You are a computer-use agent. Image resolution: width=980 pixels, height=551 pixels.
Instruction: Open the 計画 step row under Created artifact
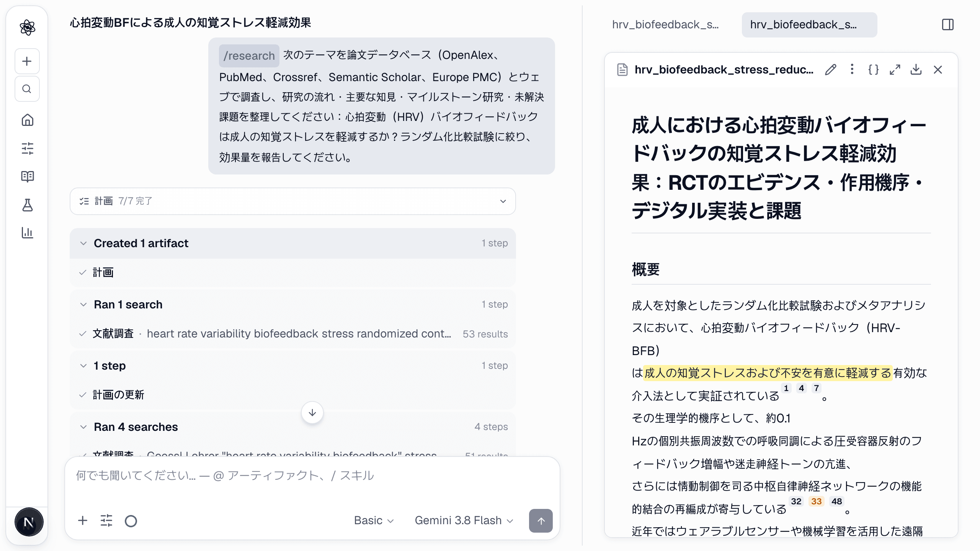click(x=293, y=272)
